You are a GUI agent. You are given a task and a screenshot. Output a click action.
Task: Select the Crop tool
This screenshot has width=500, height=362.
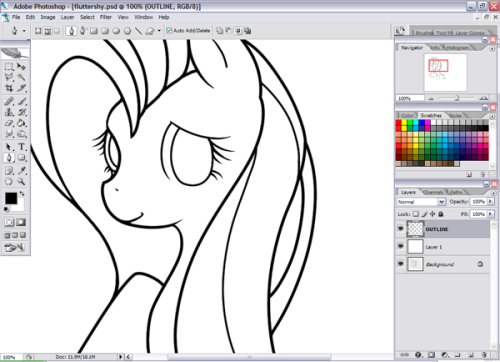9,88
